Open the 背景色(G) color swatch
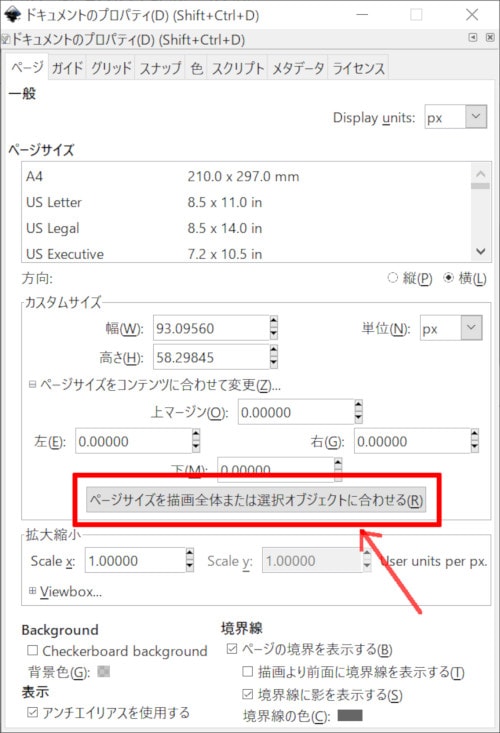 [103, 671]
